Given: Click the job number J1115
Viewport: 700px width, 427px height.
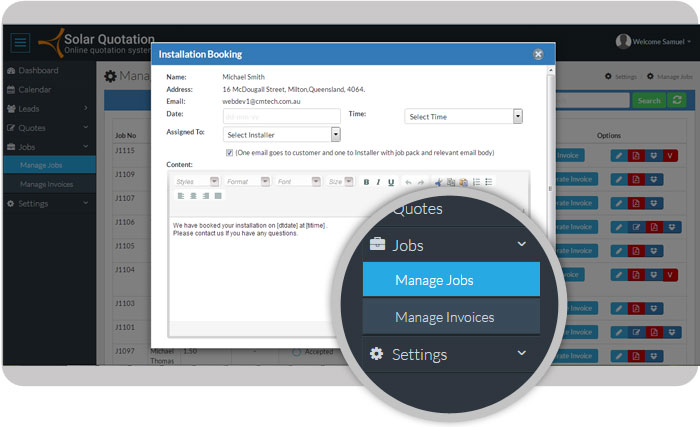Looking at the screenshot, I should tap(125, 151).
